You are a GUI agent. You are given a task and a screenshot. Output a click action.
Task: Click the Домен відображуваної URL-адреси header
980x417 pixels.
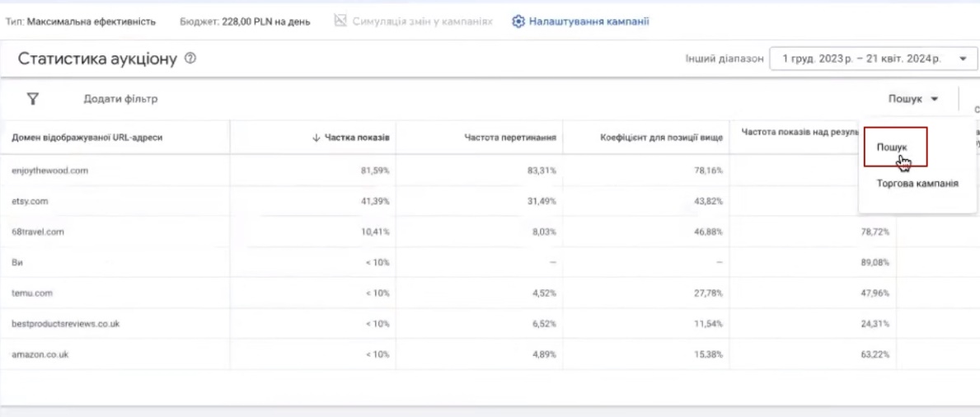click(87, 138)
